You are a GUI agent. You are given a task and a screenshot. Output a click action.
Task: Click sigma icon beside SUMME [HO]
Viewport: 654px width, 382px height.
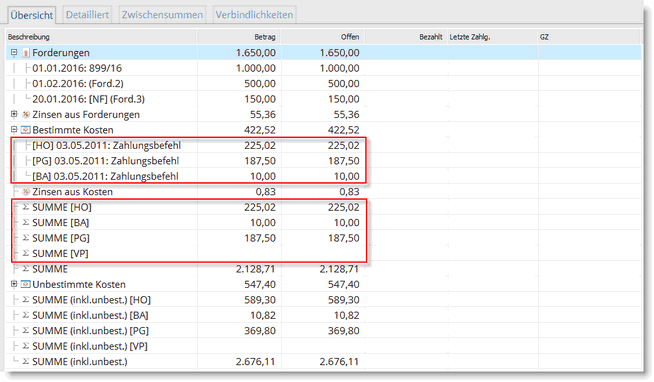[x=26, y=207]
